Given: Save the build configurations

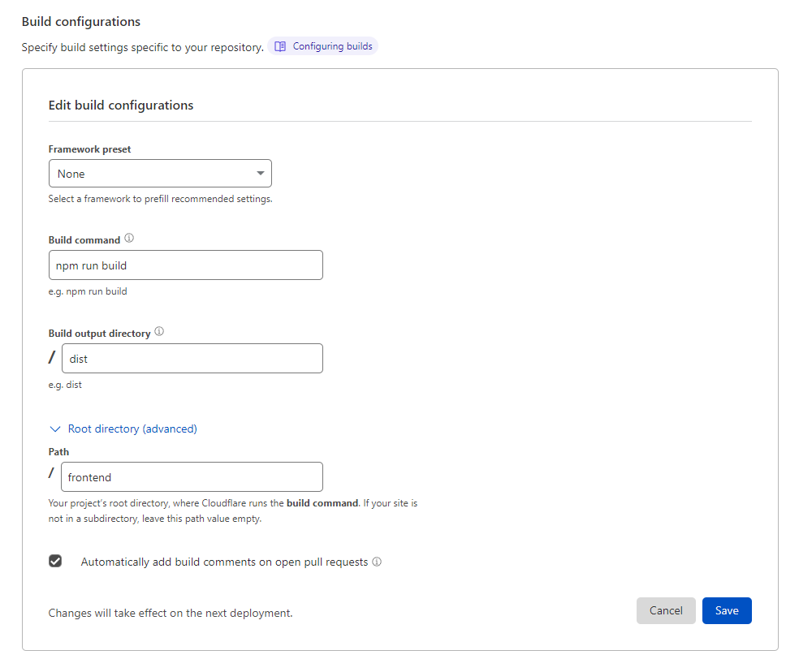Looking at the screenshot, I should click(x=727, y=610).
